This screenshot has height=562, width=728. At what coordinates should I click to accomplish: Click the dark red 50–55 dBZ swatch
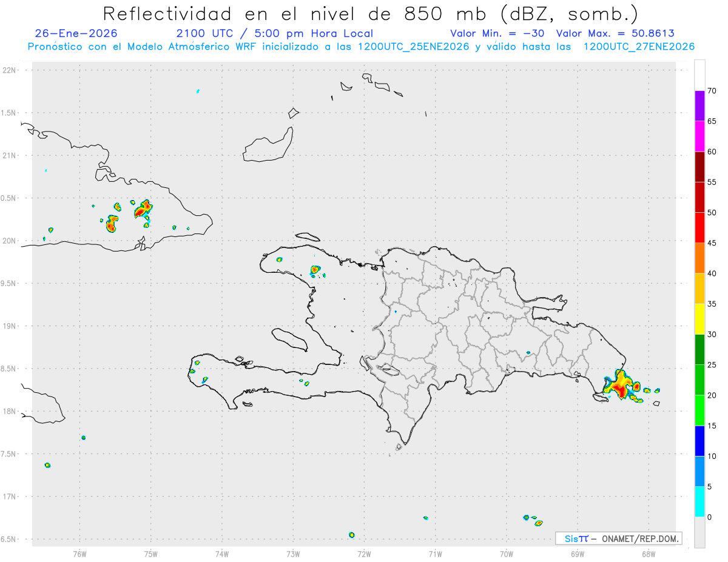pyautogui.click(x=699, y=197)
